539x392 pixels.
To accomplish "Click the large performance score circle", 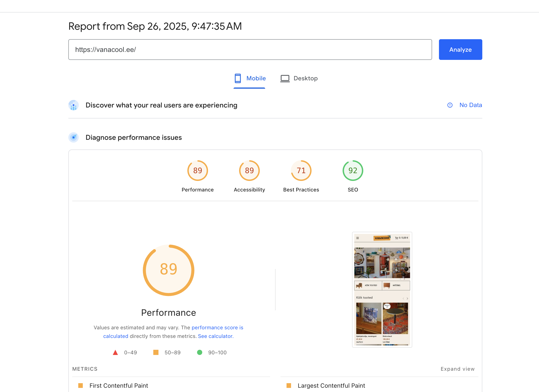I will pos(169,270).
